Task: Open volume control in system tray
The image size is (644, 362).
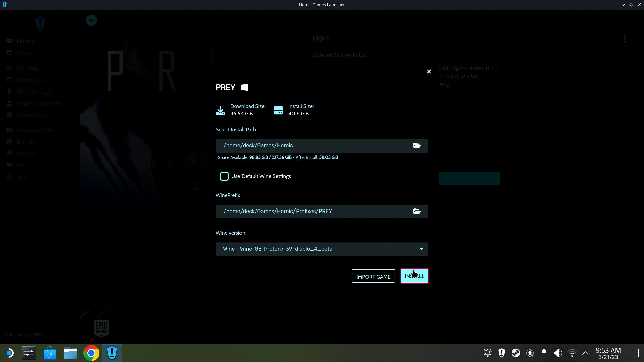Action: point(558,353)
